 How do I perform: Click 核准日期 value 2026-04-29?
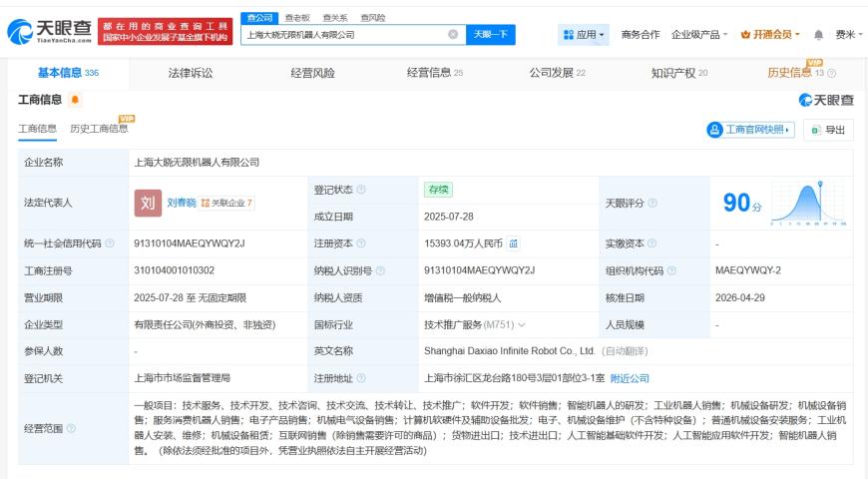[x=740, y=297]
